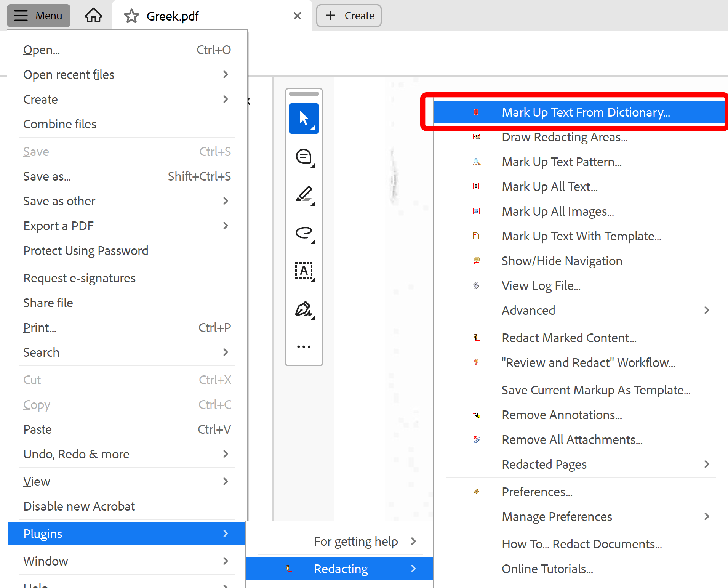Open more tools ellipsis in quick toolbar
The image size is (728, 588).
(x=304, y=346)
